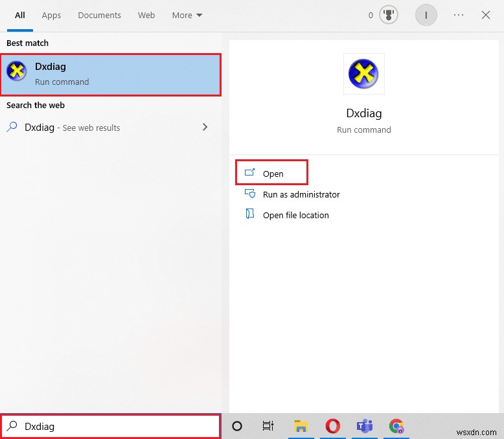The width and height of the screenshot is (504, 439).
Task: Click the Best match heading
Action: pos(27,43)
